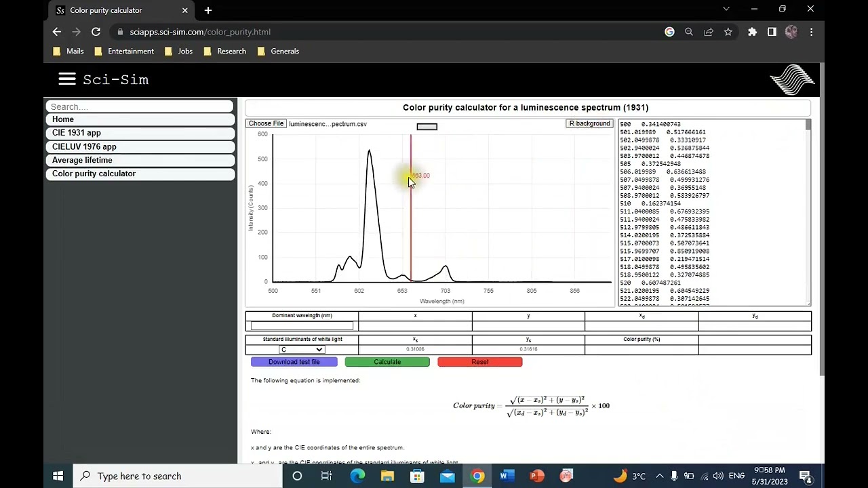
Task: Click the R background button
Action: pos(589,124)
